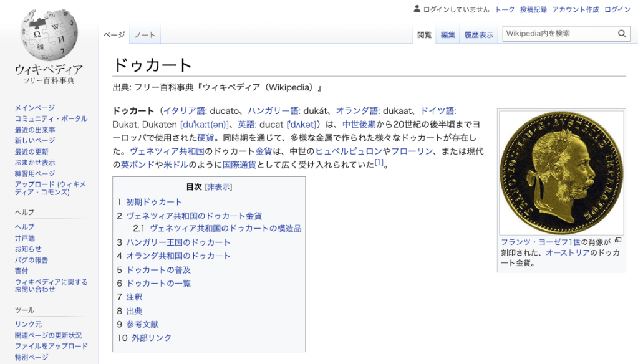This screenshot has width=638, height=364.
Task: Go to ハンガリー王国のドゥカート section
Action: [x=178, y=242]
